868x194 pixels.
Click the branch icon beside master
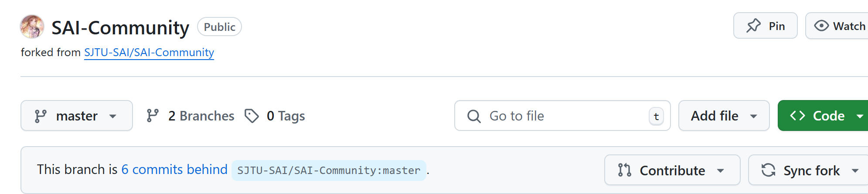[41, 116]
